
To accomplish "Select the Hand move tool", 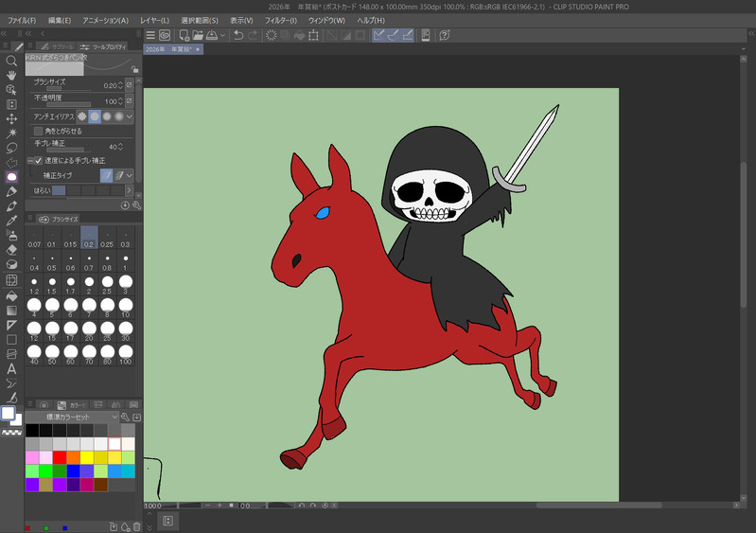I will 11,75.
